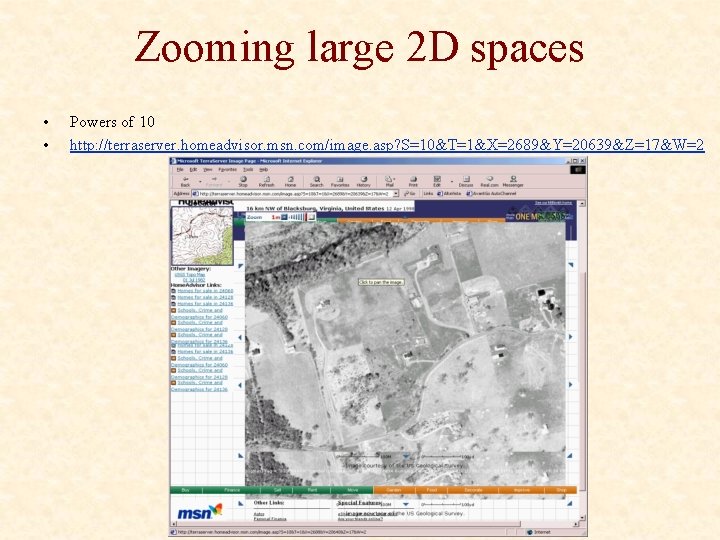Click the Back toolbar button in Internet Explorer

pyautogui.click(x=186, y=181)
